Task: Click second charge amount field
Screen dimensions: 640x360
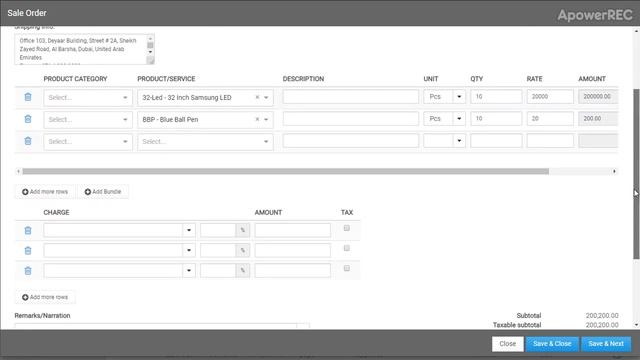Action: click(293, 250)
